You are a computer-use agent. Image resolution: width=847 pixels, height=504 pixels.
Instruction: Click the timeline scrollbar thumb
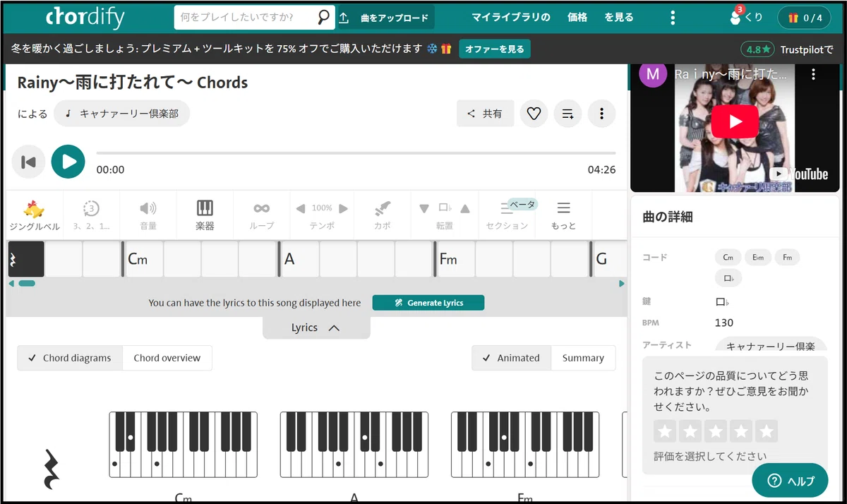(27, 283)
